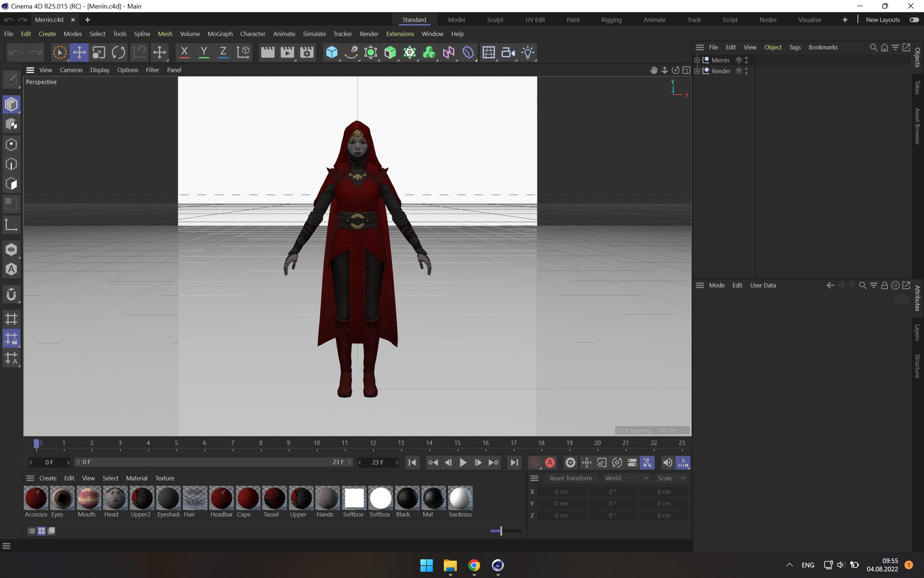
Task: Add a Light object
Action: pyautogui.click(x=528, y=52)
